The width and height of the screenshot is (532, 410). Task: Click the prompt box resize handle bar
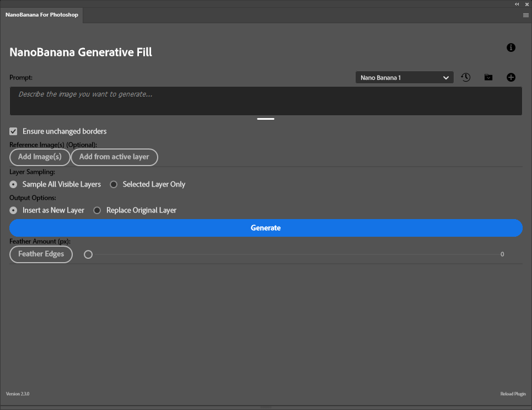click(266, 119)
